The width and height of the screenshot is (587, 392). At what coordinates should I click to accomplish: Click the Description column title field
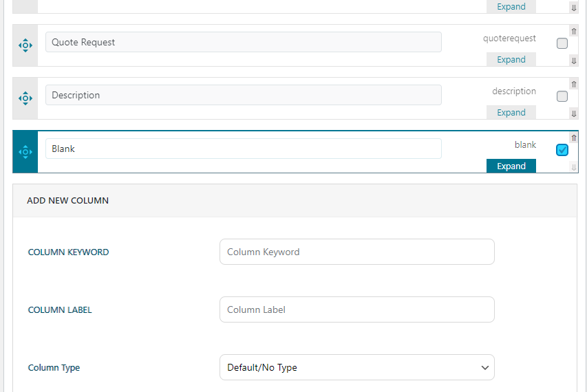click(x=244, y=95)
